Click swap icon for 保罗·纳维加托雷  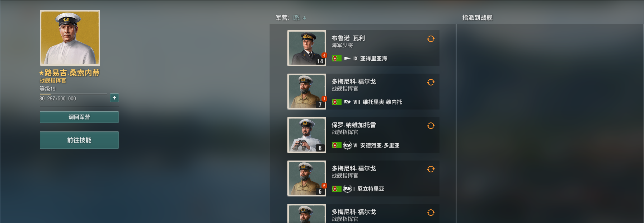click(431, 126)
